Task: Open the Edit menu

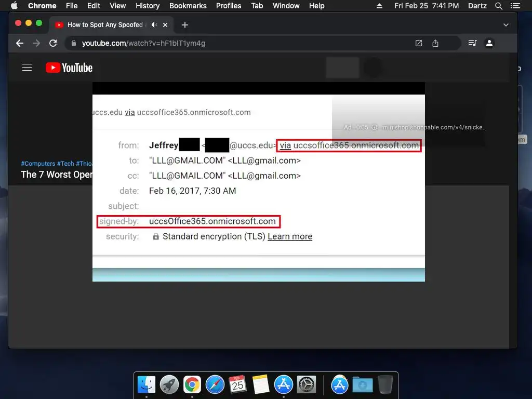Action: coord(94,6)
